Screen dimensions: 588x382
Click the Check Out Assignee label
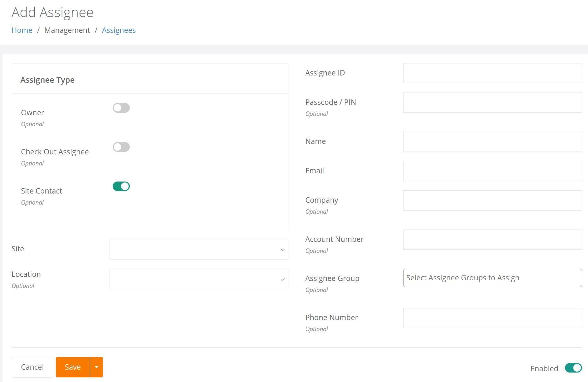click(x=55, y=152)
